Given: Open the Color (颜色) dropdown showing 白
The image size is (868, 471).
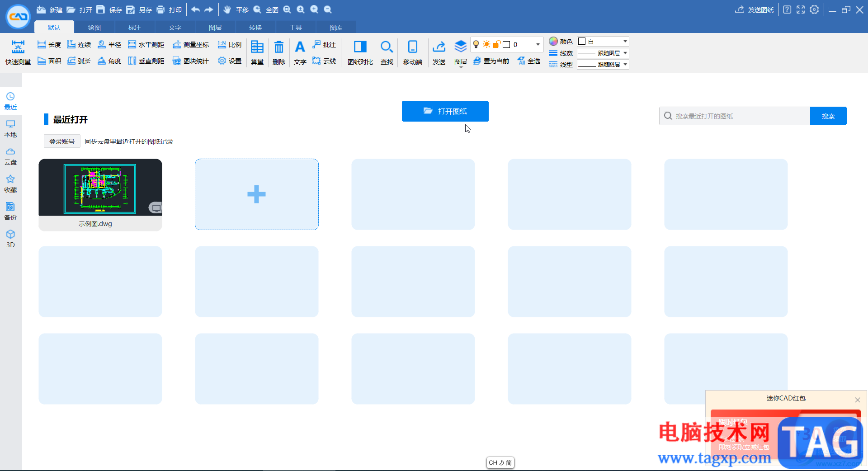Looking at the screenshot, I should [603, 42].
